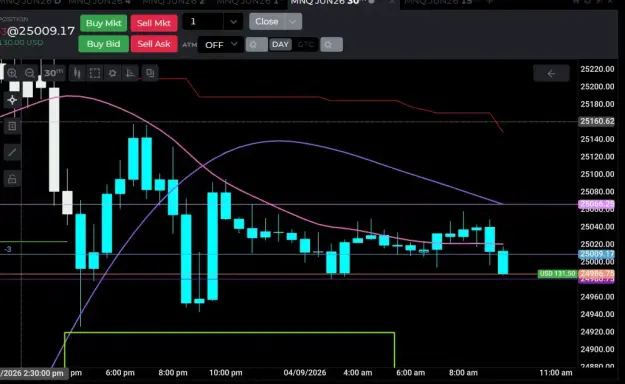Select the crosshair cursor tool
Screen dimensions: 625x384
click(x=12, y=100)
